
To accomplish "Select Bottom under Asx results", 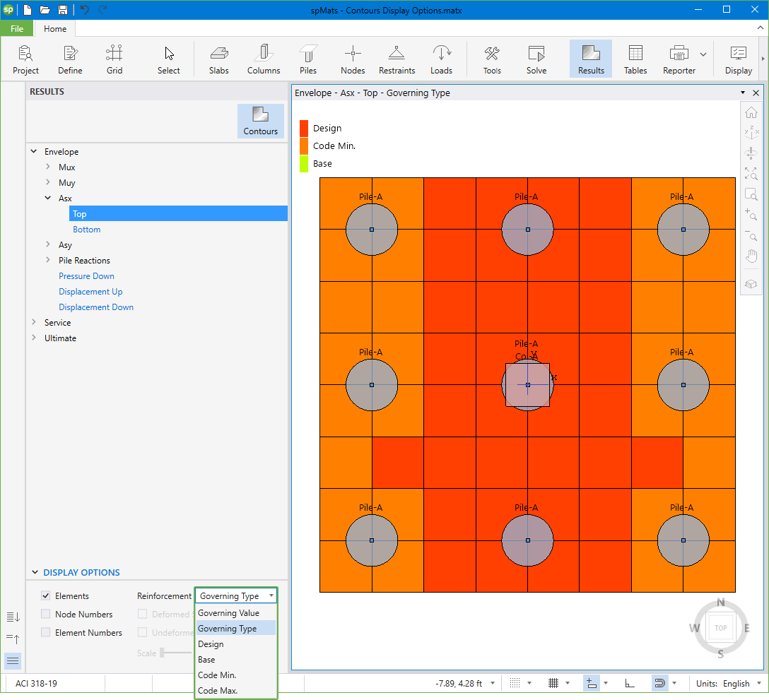I will [x=86, y=229].
